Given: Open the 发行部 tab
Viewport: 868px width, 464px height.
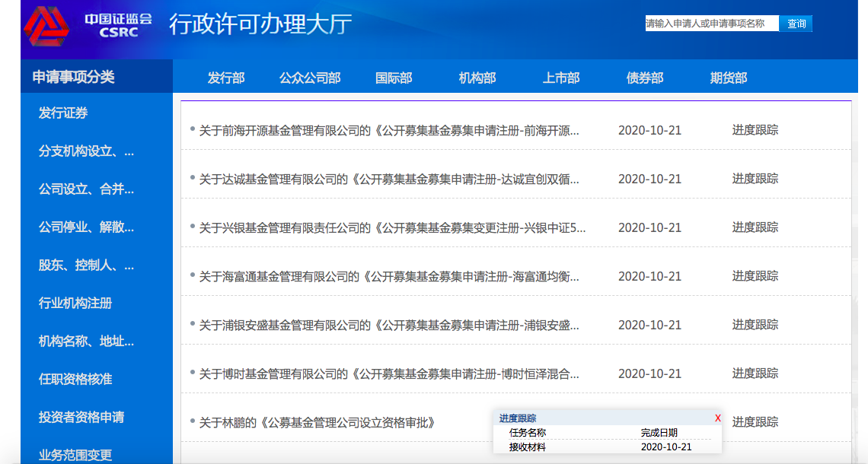Looking at the screenshot, I should [x=226, y=78].
